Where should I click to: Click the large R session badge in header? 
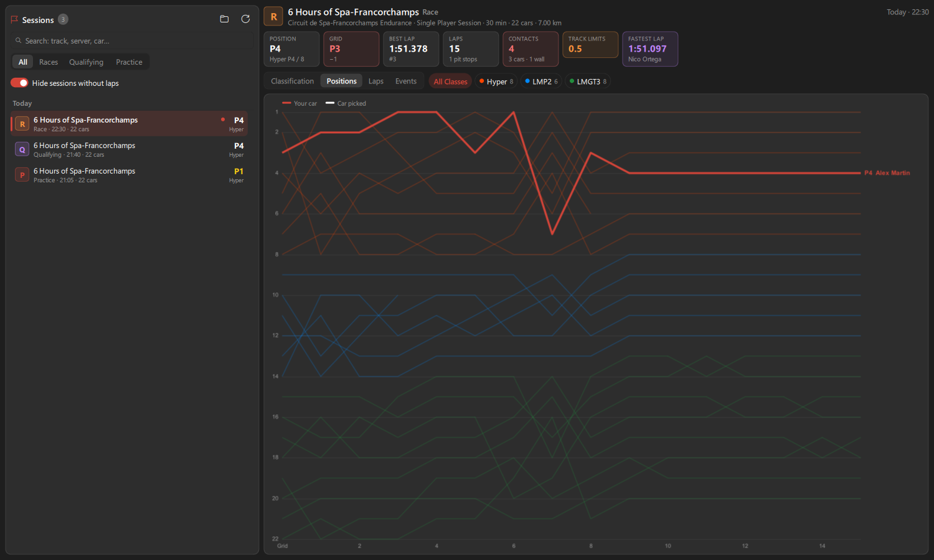tap(273, 17)
